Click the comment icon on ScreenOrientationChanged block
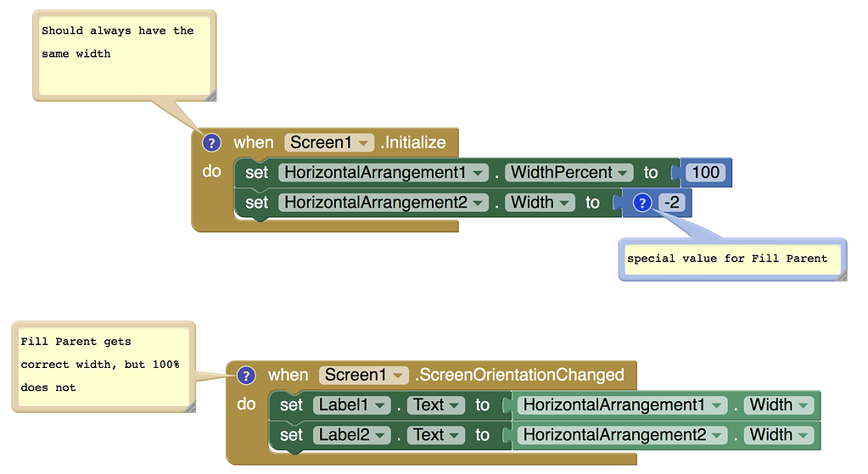The width and height of the screenshot is (868, 474). tap(246, 375)
